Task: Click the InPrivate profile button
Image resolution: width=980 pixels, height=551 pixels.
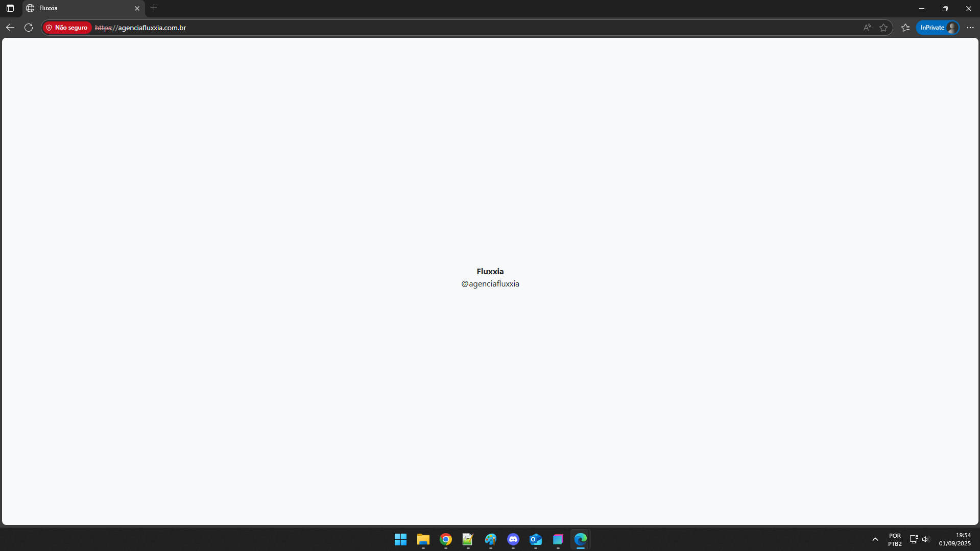Action: pyautogui.click(x=938, y=28)
